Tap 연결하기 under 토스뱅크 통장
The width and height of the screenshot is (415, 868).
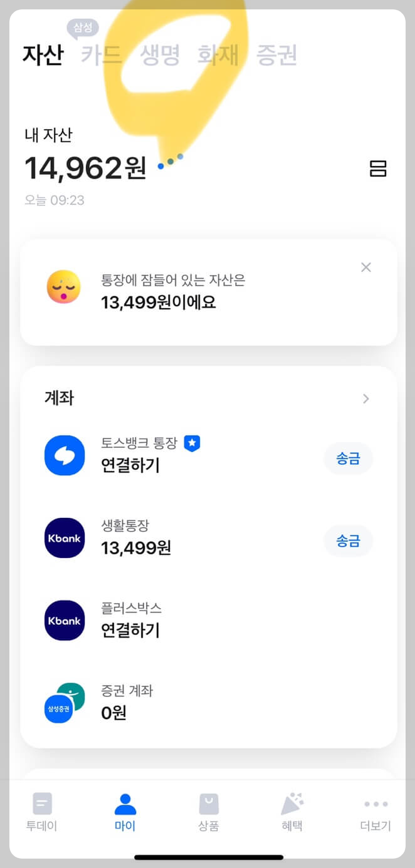(x=130, y=467)
